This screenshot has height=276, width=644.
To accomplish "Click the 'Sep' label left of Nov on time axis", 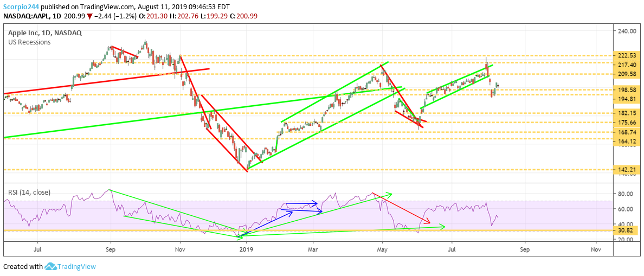I will point(111,249).
